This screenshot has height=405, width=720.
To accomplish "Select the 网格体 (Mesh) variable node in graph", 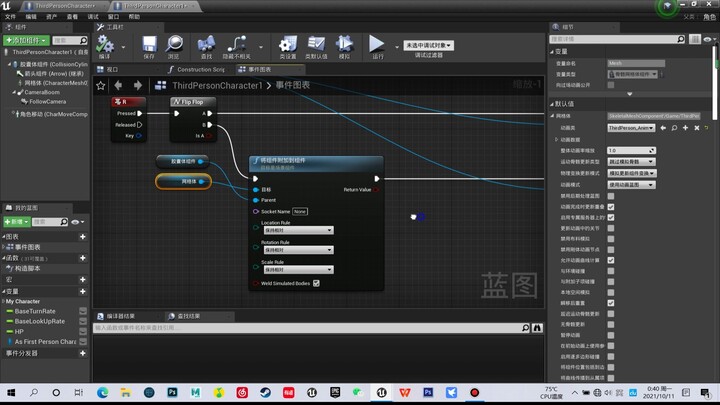I will tap(183, 181).
